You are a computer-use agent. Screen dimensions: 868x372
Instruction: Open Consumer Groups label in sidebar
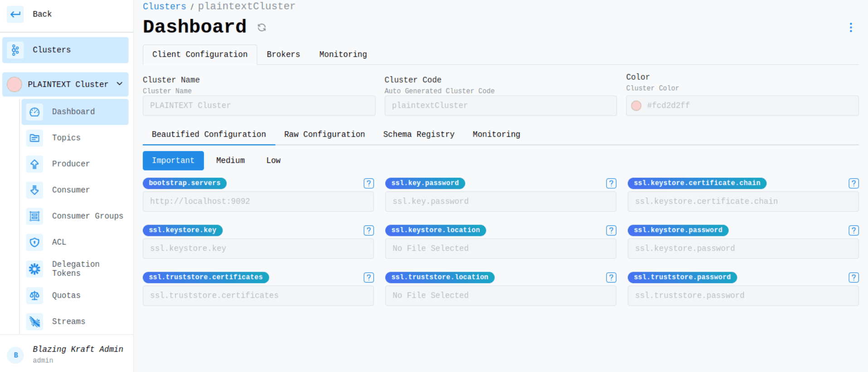click(x=87, y=216)
